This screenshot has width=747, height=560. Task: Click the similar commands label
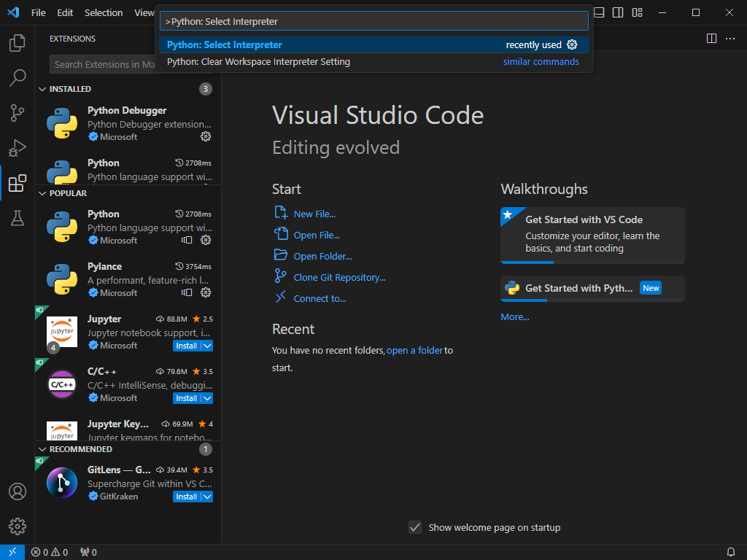tap(541, 62)
